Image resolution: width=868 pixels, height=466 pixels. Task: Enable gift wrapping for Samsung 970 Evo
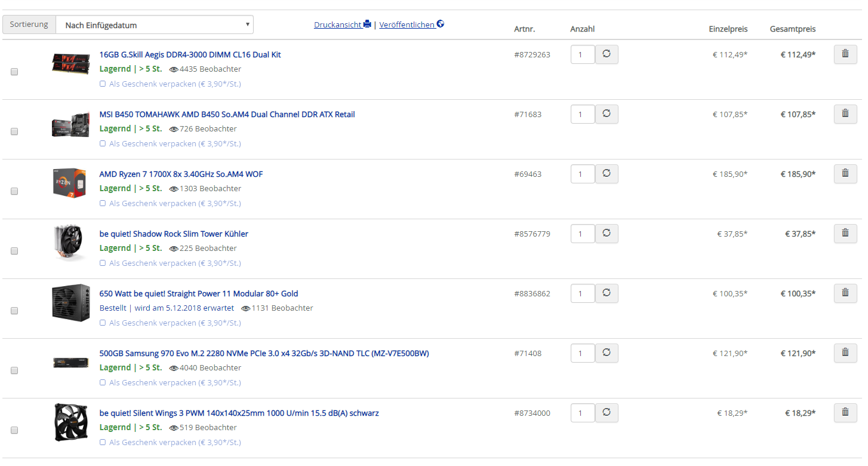pyautogui.click(x=103, y=382)
